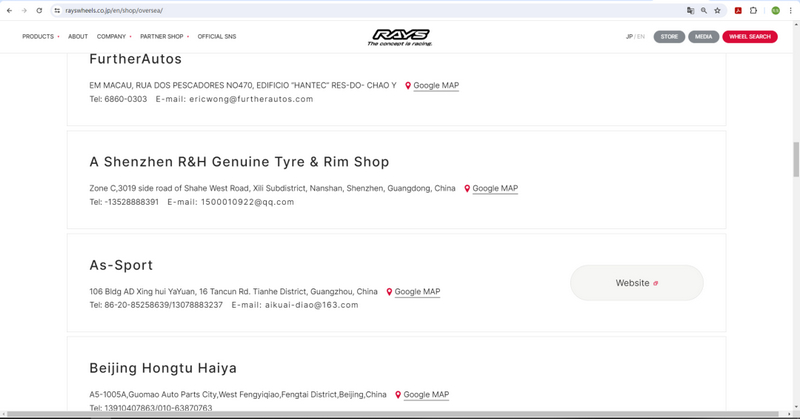Open the ABOUT menu item
This screenshot has height=419, width=800.
click(x=78, y=37)
